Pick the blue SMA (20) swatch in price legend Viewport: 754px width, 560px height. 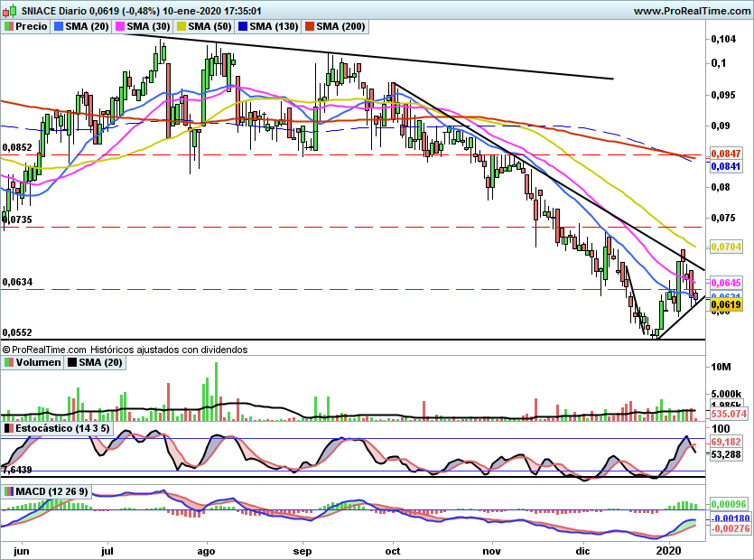59,26
